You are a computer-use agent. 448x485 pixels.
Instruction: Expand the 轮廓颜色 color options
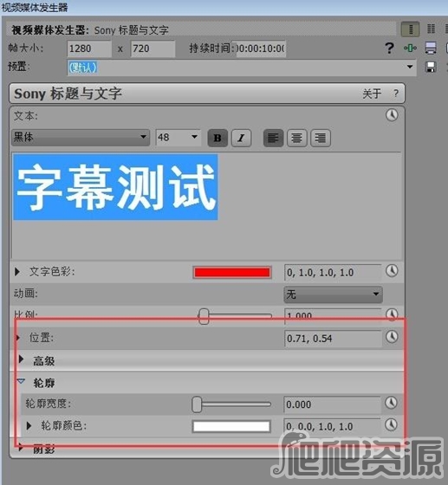(29, 426)
